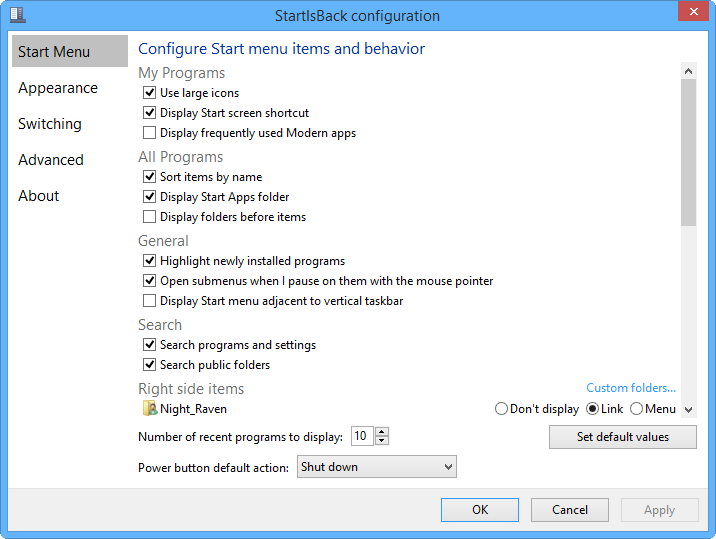Image resolution: width=716 pixels, height=539 pixels.
Task: Open the Switching section
Action: [50, 124]
